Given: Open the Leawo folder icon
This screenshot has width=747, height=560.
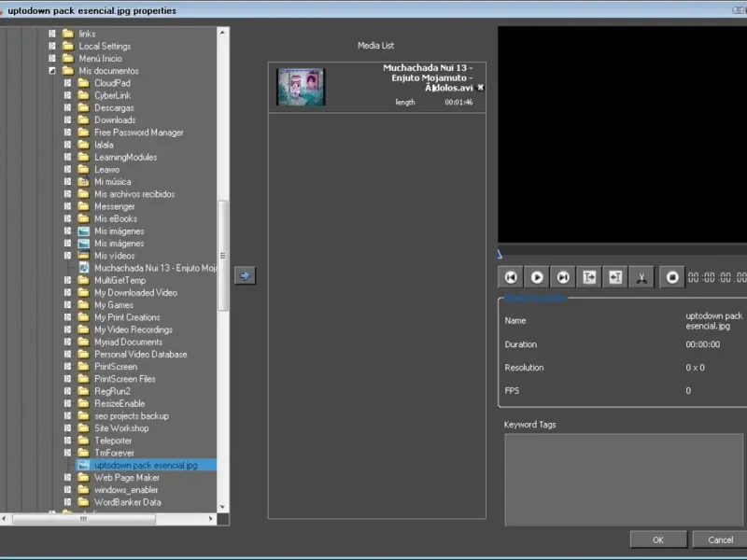Looking at the screenshot, I should click(x=83, y=170).
